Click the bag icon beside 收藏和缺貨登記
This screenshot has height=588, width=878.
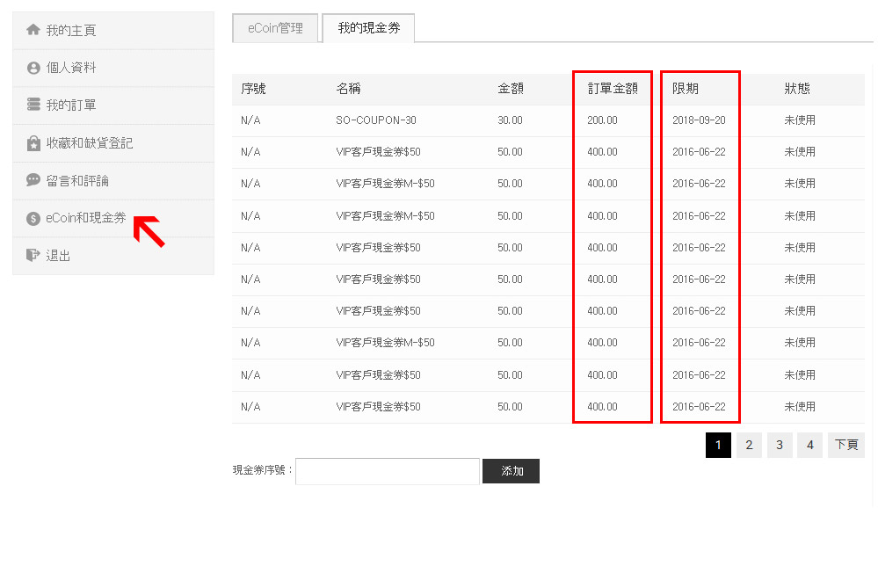click(33, 143)
